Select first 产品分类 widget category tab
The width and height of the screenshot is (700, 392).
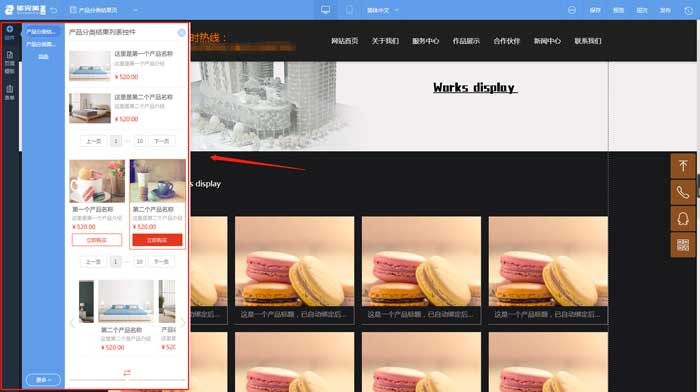click(x=41, y=32)
